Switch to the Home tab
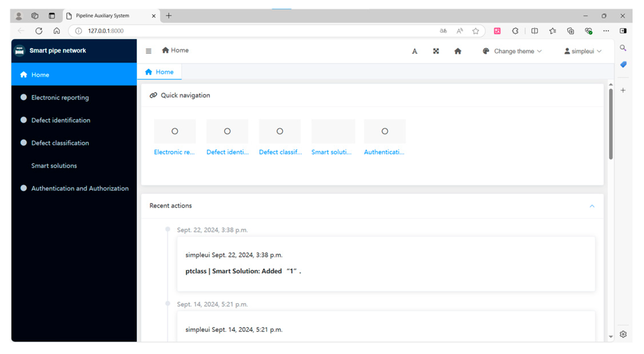The width and height of the screenshot is (644, 354). coord(159,72)
